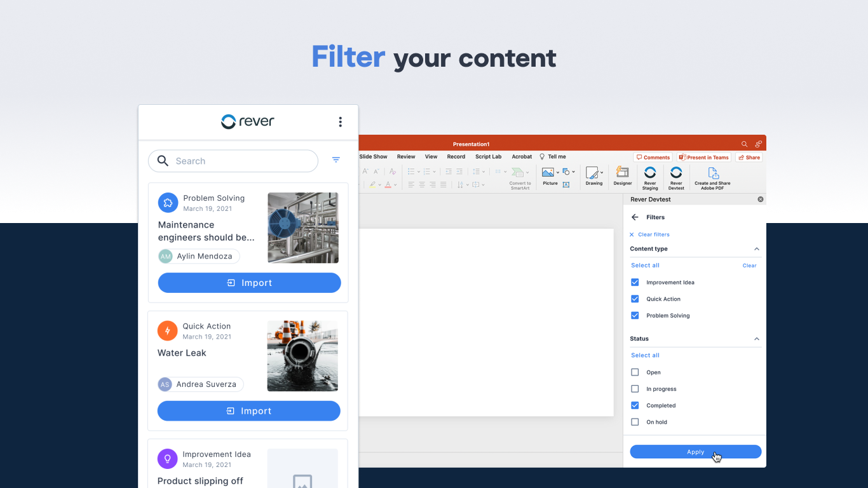Click the Search input field
This screenshot has width=868, height=488.
tap(233, 161)
